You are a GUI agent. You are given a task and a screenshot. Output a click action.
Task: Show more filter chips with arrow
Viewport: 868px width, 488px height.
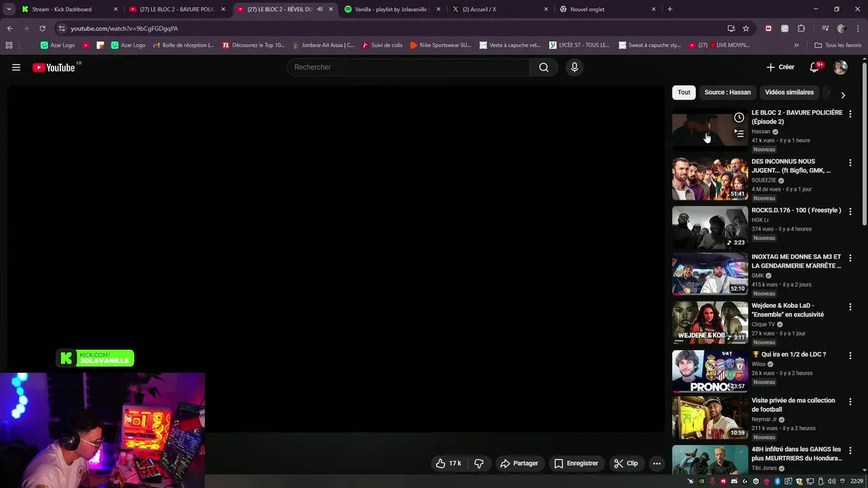point(843,95)
